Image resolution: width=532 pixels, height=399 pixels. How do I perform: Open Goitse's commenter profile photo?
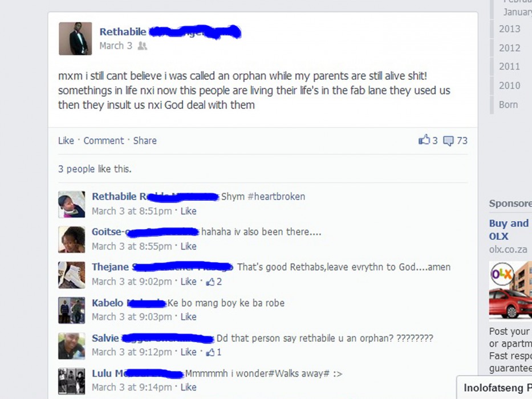click(x=72, y=239)
